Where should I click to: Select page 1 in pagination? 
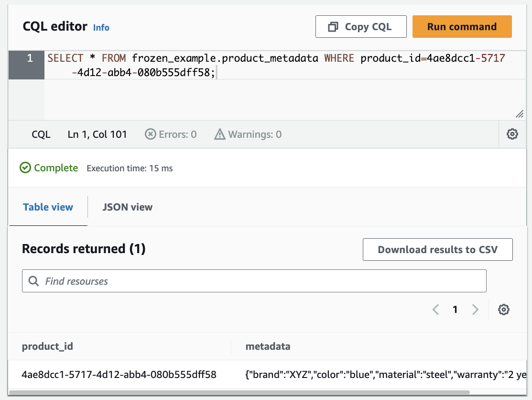tap(455, 310)
